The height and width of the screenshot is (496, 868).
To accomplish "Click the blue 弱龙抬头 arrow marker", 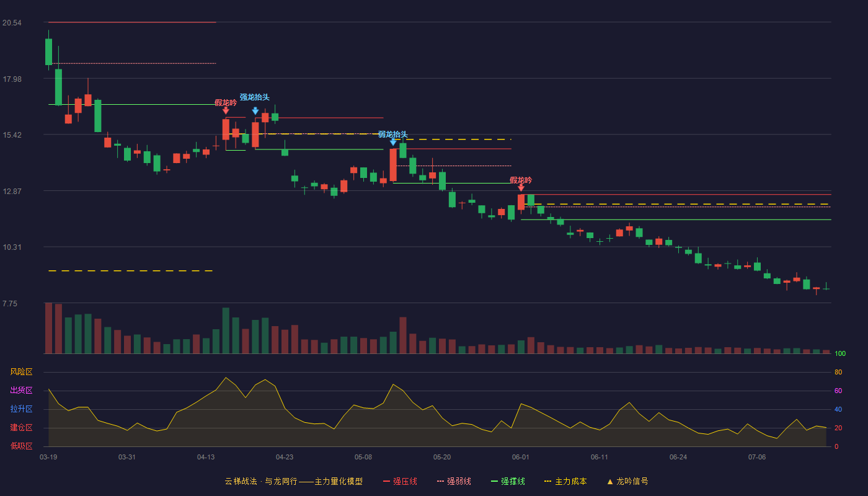I will point(393,142).
